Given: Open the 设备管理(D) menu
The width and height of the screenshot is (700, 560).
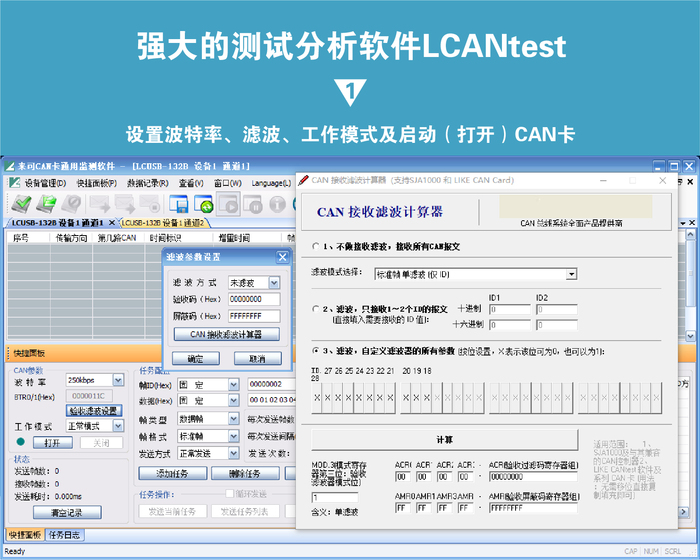Looking at the screenshot, I should 45,183.
